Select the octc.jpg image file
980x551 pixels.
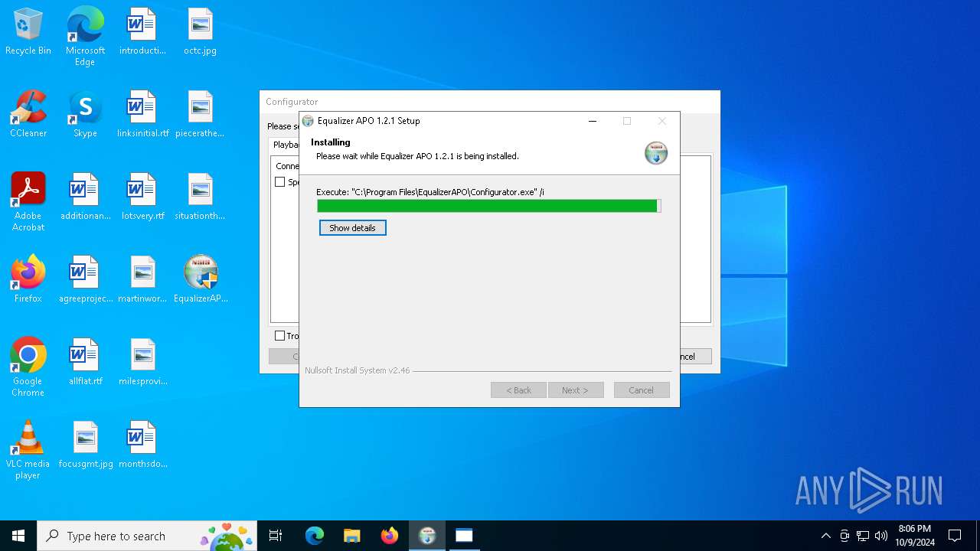pos(200,32)
